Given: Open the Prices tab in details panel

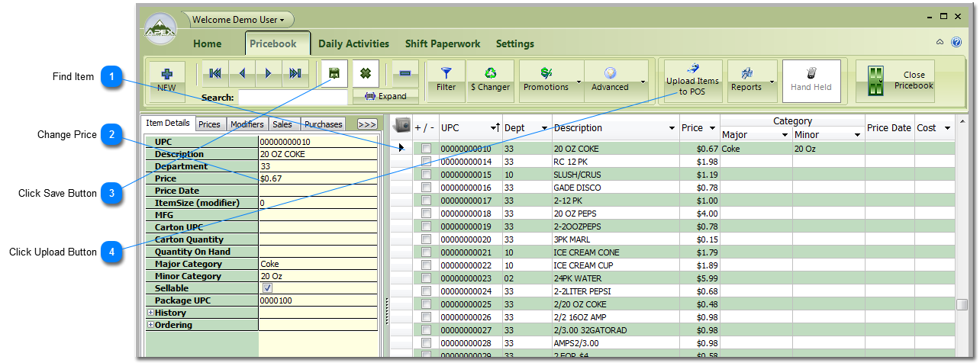Looking at the screenshot, I should pos(209,124).
